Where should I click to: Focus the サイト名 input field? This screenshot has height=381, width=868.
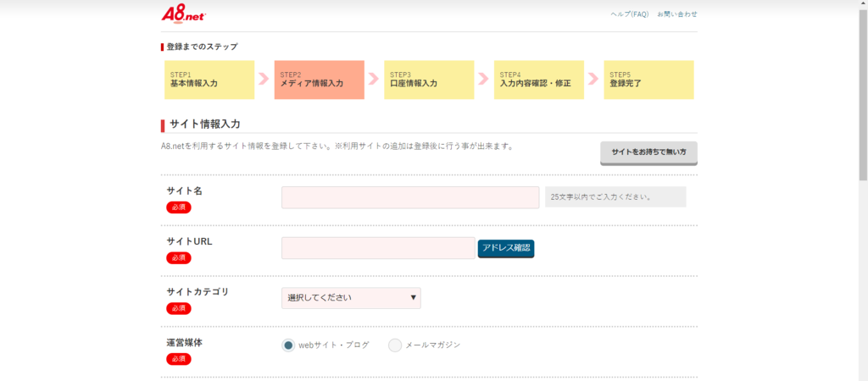click(410, 197)
